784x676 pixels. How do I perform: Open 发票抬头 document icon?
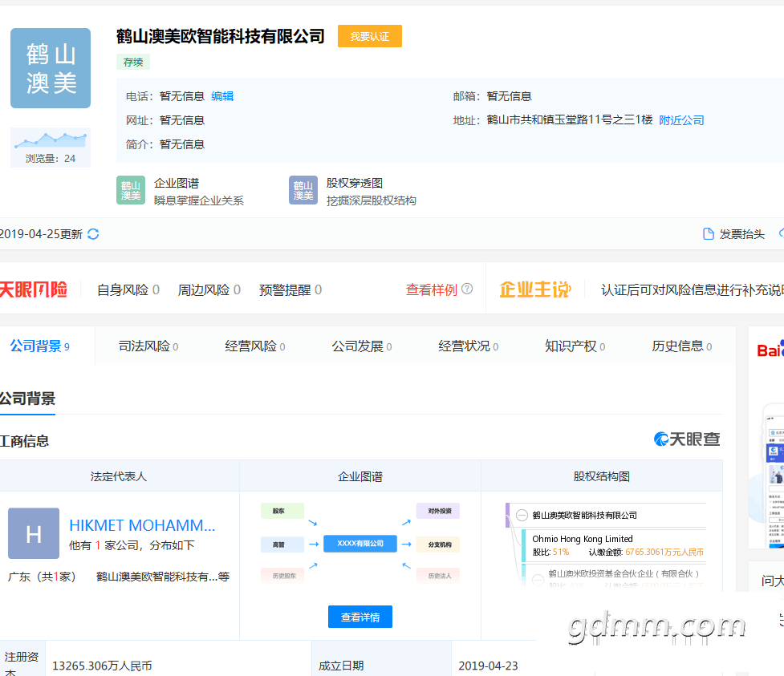tap(708, 234)
